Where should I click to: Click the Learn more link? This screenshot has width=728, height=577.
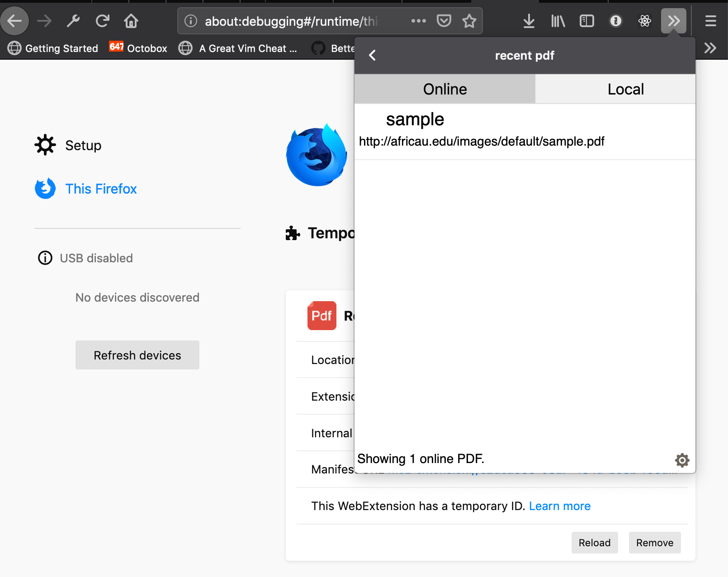pos(560,506)
